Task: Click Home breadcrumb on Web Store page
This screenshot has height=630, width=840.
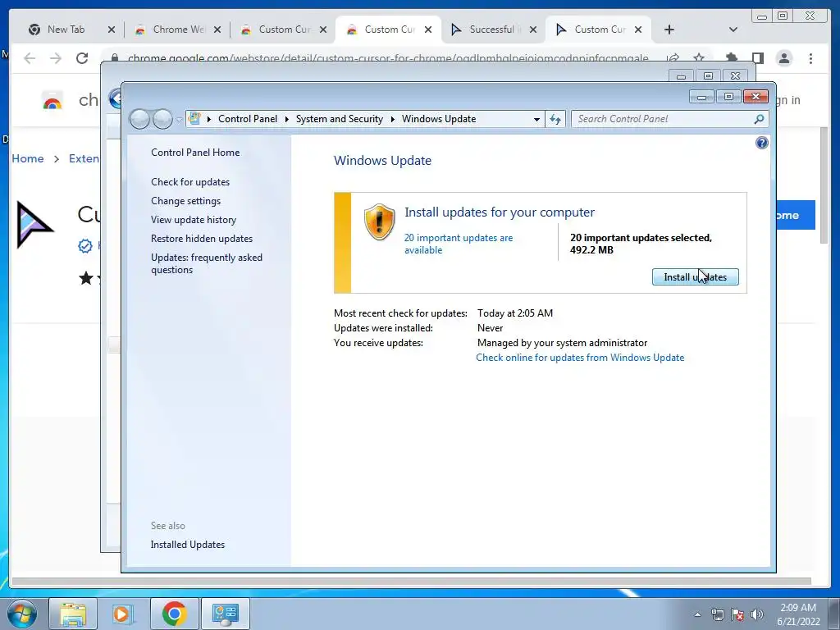Action: (x=28, y=158)
